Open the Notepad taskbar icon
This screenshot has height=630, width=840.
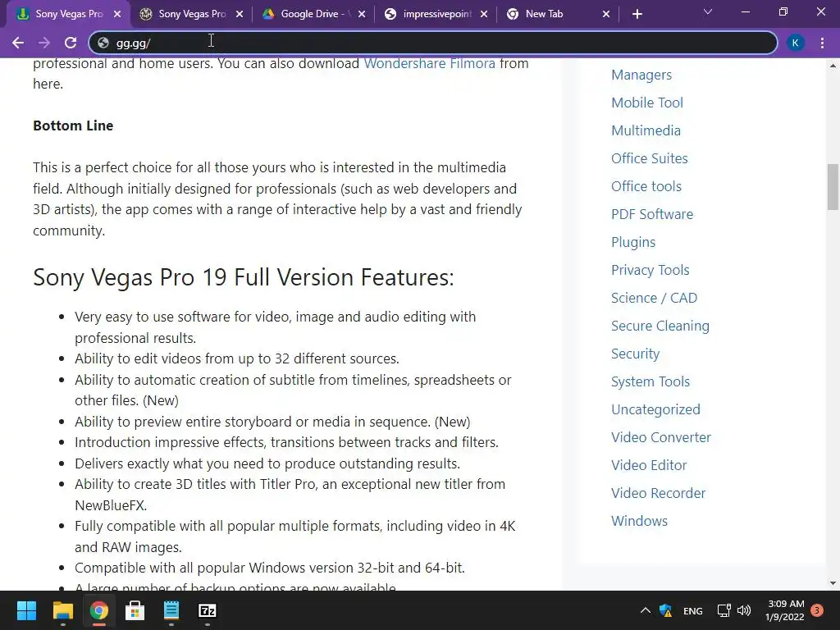pyautogui.click(x=171, y=610)
